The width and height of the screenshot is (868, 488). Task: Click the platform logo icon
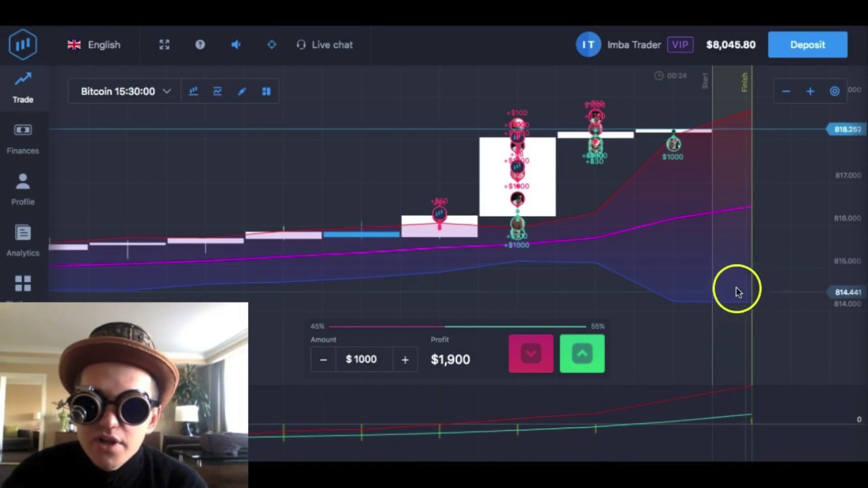click(23, 45)
